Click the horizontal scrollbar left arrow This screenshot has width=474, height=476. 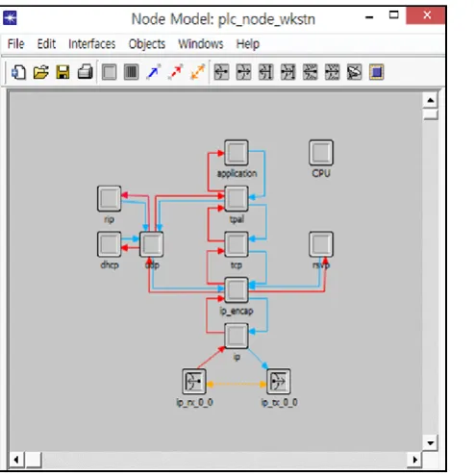16,460
